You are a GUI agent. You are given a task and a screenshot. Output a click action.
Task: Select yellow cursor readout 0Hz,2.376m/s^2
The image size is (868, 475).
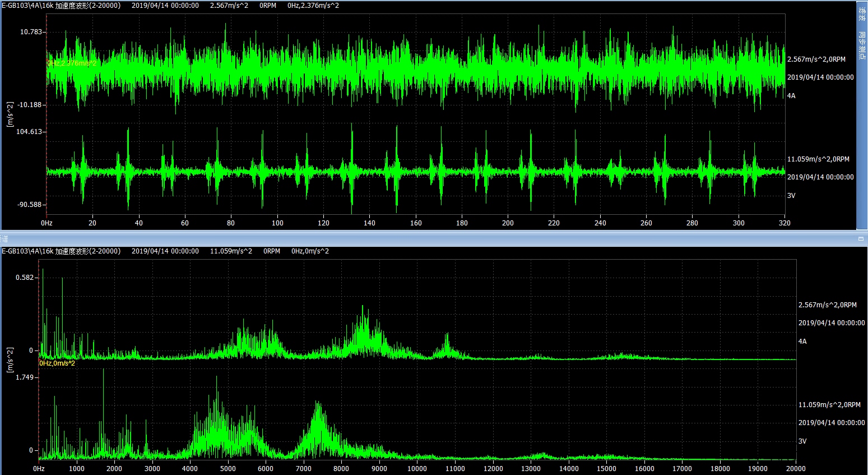(x=72, y=63)
